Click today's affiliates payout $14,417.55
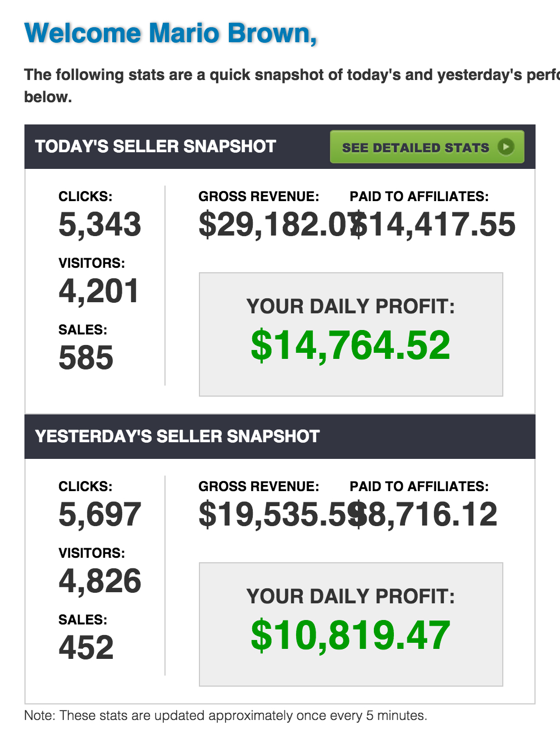Image resolution: width=560 pixels, height=740 pixels. 436,224
